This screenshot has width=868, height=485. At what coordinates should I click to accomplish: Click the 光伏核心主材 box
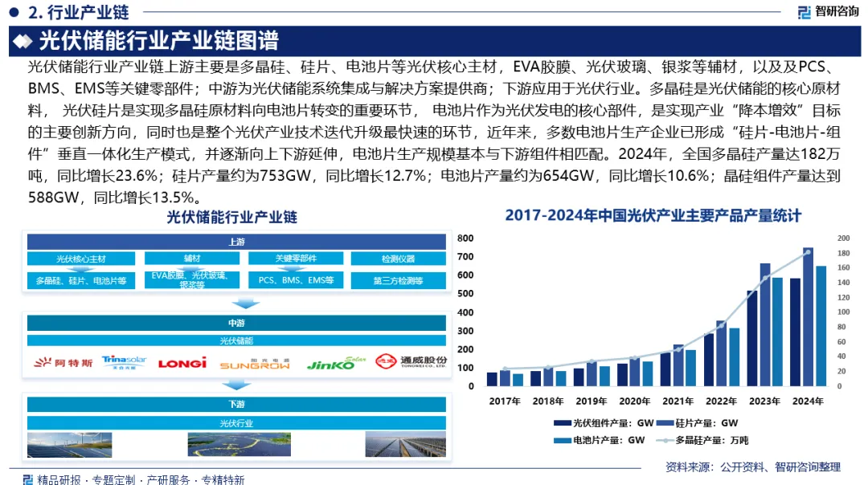81,259
